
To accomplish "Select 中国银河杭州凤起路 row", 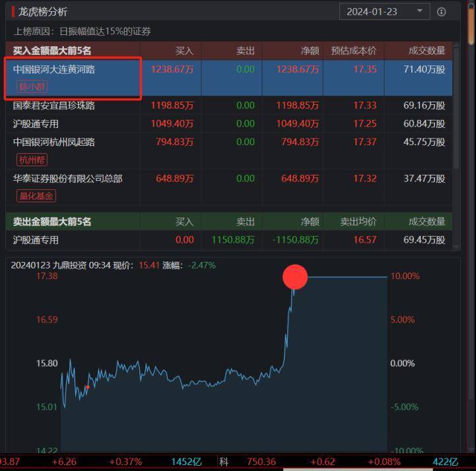I will [x=229, y=150].
